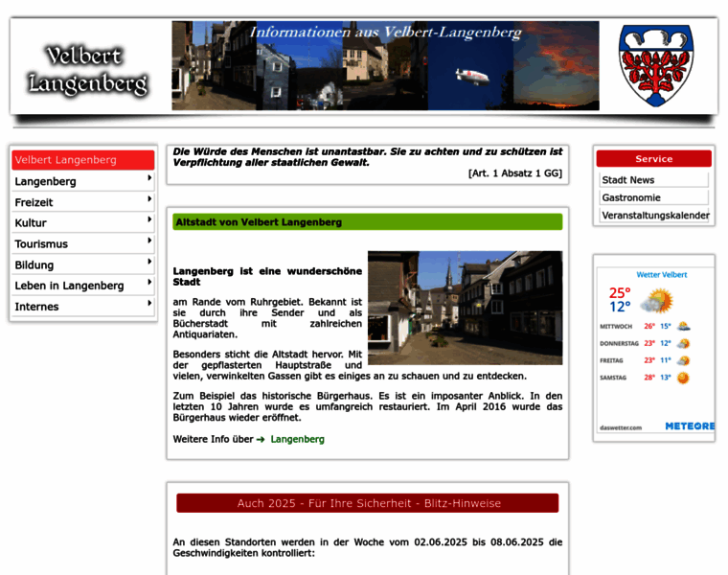Click the Donnerstag weather icon
Screen dimensions: 728x575
[x=683, y=343]
